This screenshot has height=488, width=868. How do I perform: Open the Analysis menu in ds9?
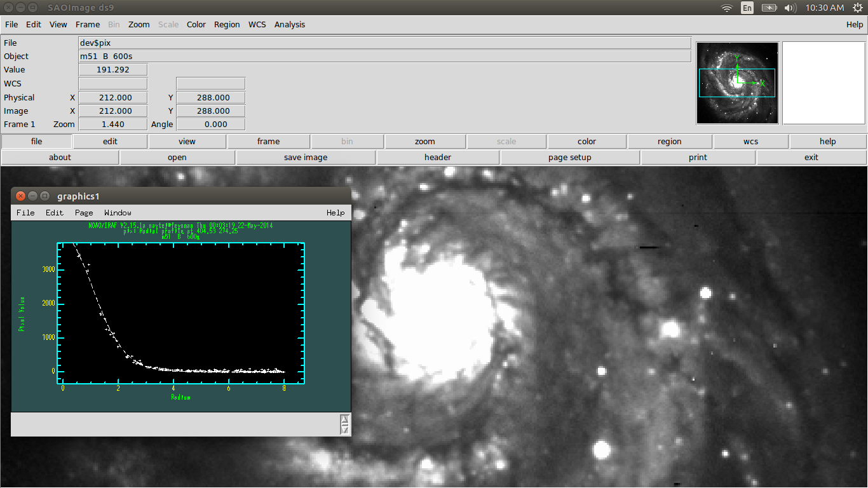[290, 25]
